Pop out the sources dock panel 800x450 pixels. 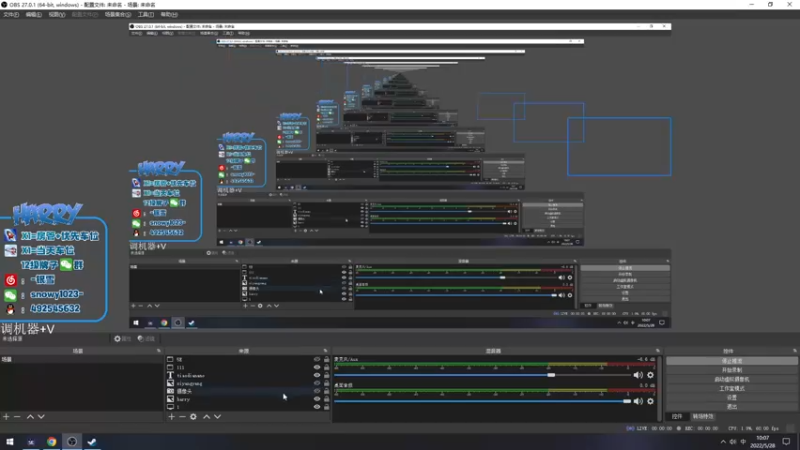click(x=326, y=351)
